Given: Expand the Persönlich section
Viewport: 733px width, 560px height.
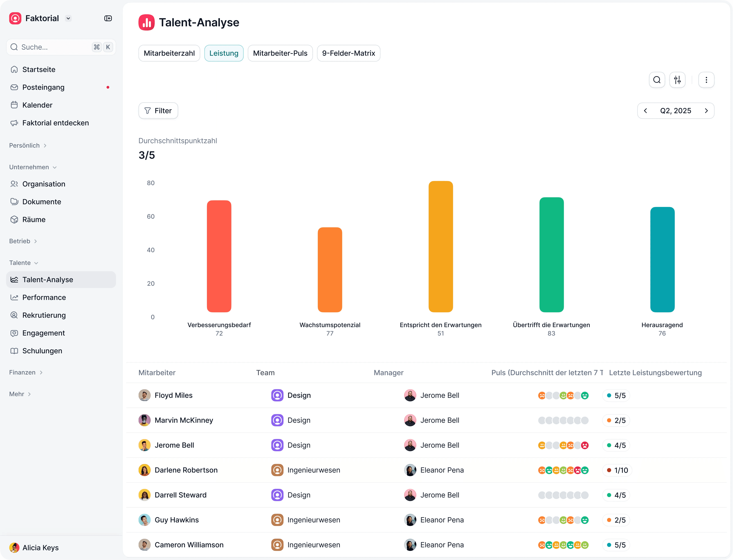Looking at the screenshot, I should tap(28, 145).
